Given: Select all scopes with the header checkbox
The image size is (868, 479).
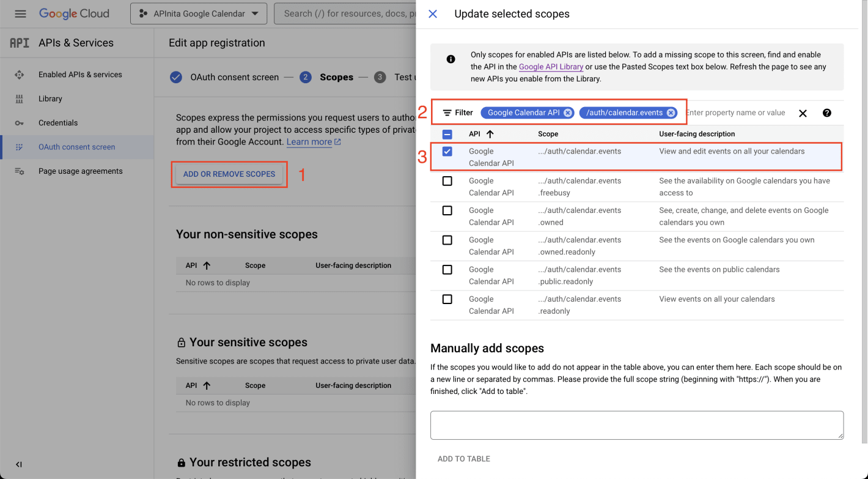Looking at the screenshot, I should 447,133.
